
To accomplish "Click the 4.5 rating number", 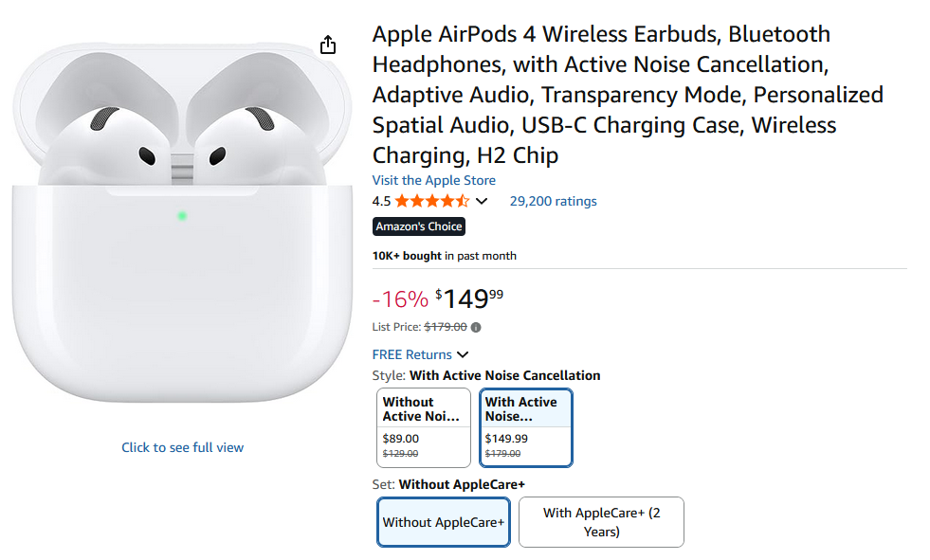I will pos(381,201).
